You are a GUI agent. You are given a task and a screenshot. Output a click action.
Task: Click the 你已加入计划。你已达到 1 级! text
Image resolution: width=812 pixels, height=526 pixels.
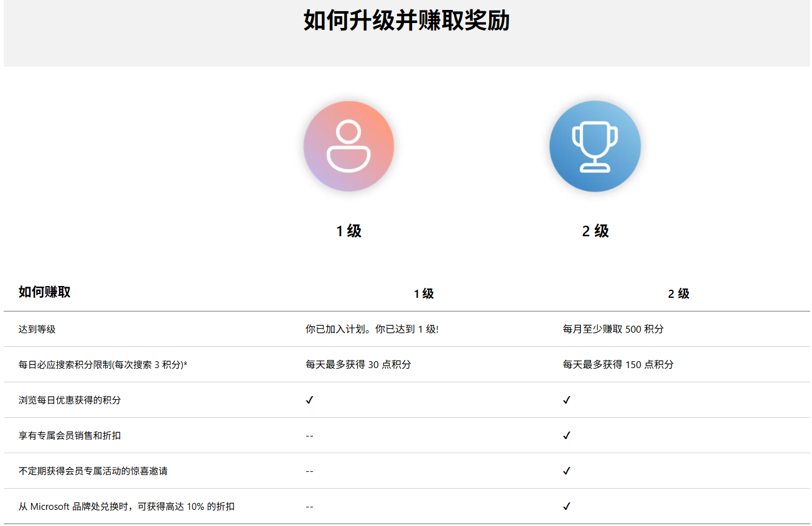pos(371,330)
